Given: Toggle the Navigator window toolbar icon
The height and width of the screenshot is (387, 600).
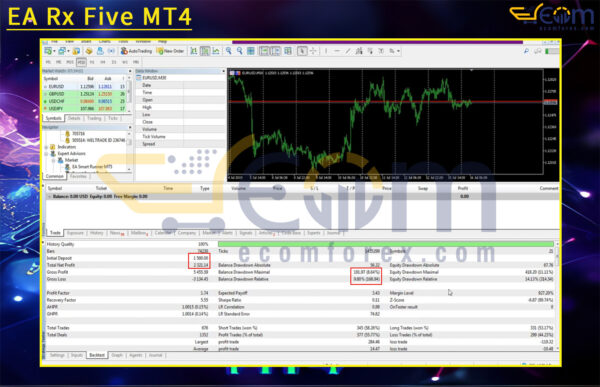Looking at the screenshot, I should tap(100, 51).
